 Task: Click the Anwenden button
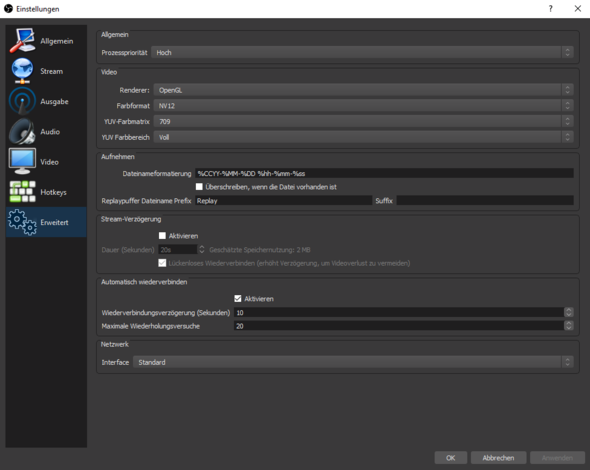[557, 458]
